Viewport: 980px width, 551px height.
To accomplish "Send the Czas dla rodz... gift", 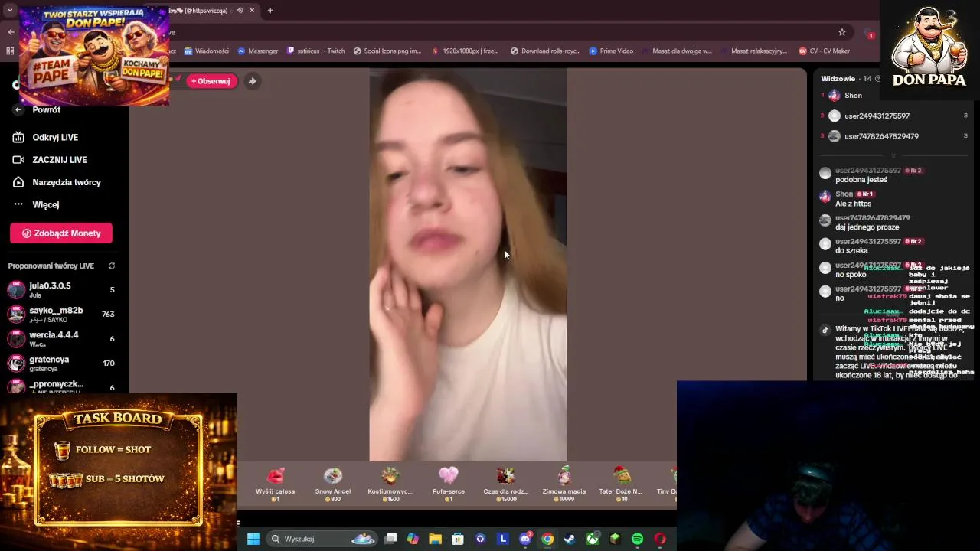I will point(506,484).
